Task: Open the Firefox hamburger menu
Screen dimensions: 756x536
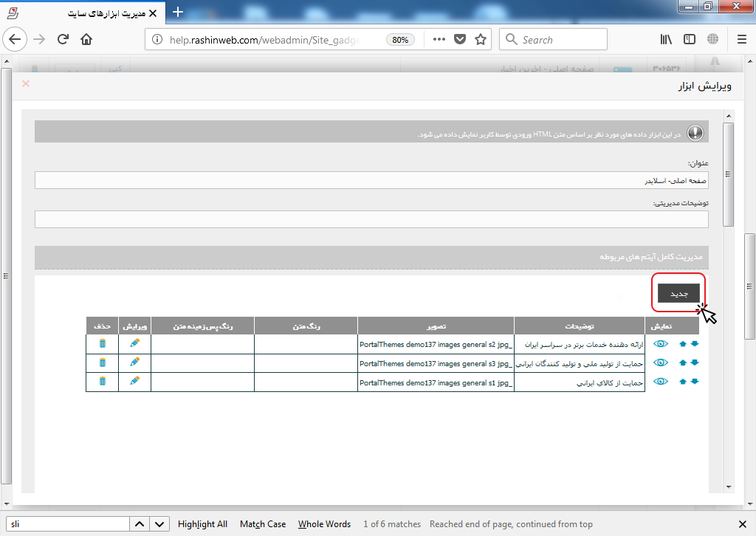Action: point(741,40)
